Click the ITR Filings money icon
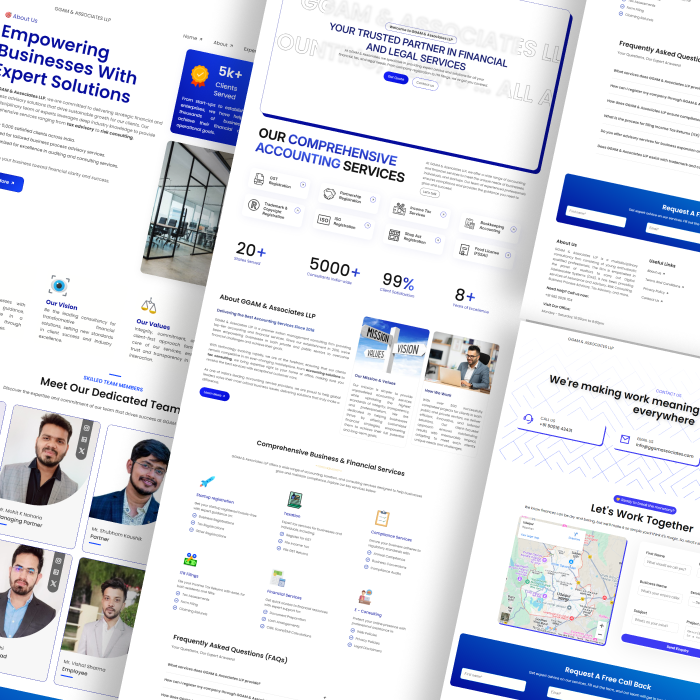The height and width of the screenshot is (700, 700). click(x=191, y=559)
